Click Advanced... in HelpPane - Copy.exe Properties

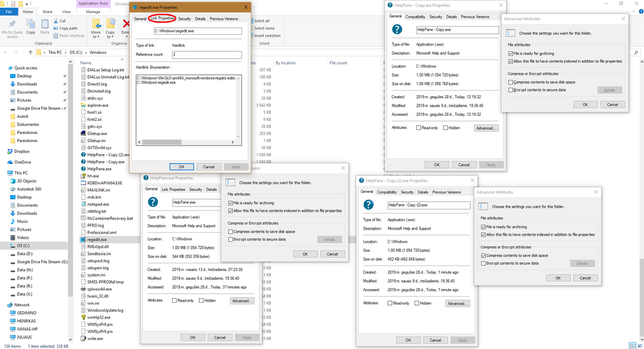pos(486,128)
